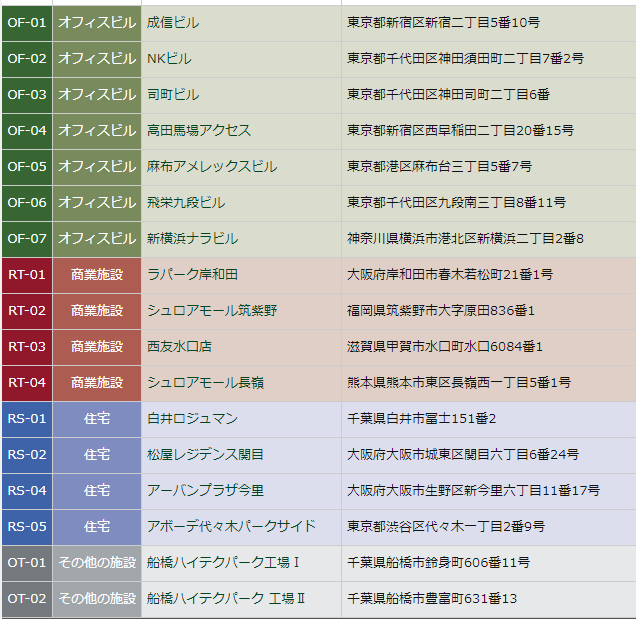Click 住宅 in the RS-05 row
Image resolution: width=636 pixels, height=619 pixels.
click(97, 527)
